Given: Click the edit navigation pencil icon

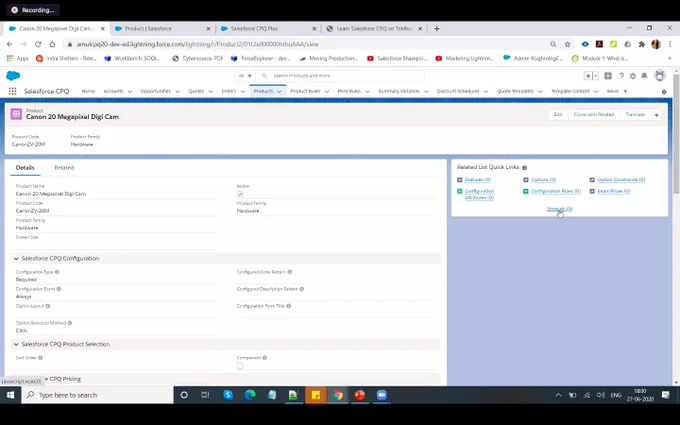Looking at the screenshot, I should [664, 92].
